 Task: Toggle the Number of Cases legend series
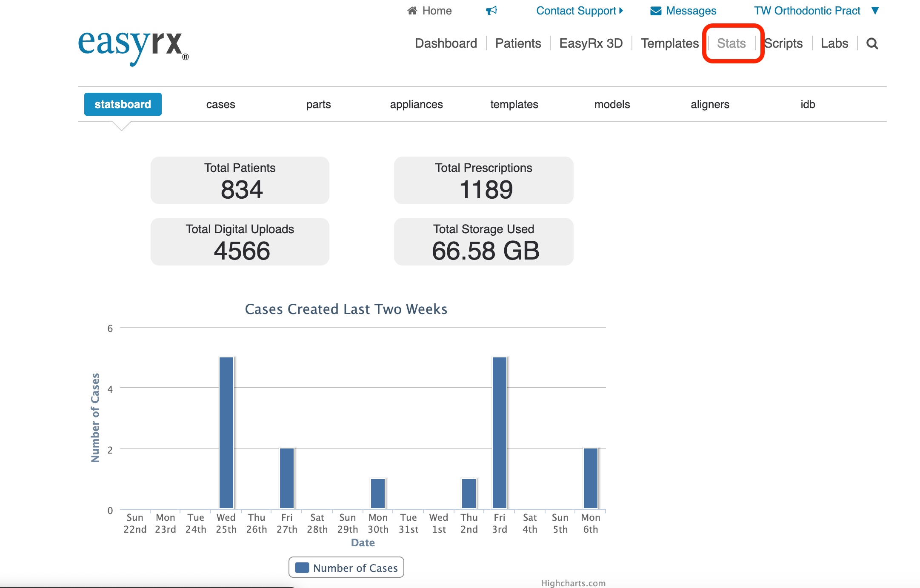click(355, 568)
